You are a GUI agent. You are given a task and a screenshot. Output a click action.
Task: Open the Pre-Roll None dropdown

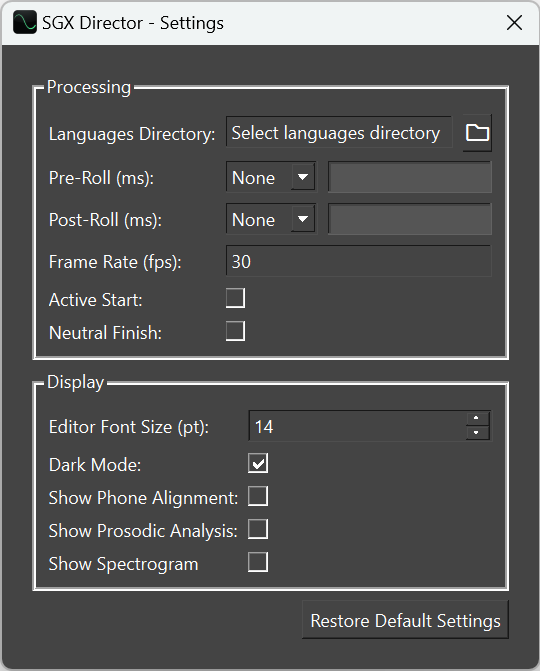271,177
